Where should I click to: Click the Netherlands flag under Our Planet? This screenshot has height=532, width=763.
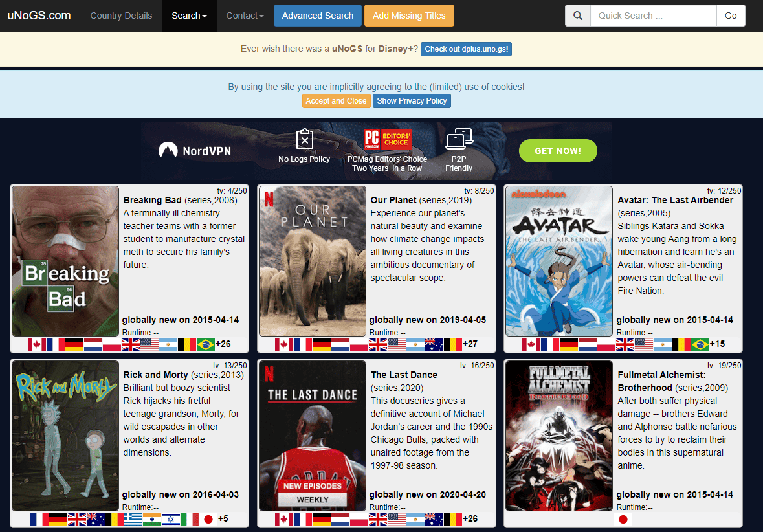coord(340,344)
